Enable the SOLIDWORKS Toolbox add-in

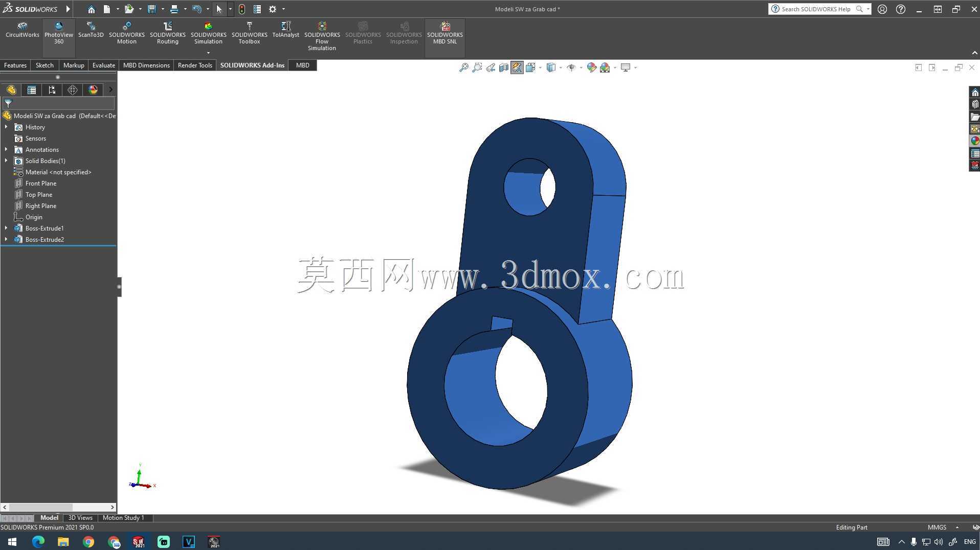pyautogui.click(x=250, y=34)
